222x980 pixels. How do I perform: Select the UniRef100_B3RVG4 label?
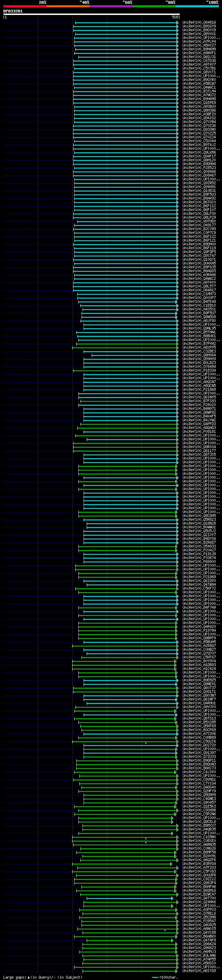coord(199,864)
